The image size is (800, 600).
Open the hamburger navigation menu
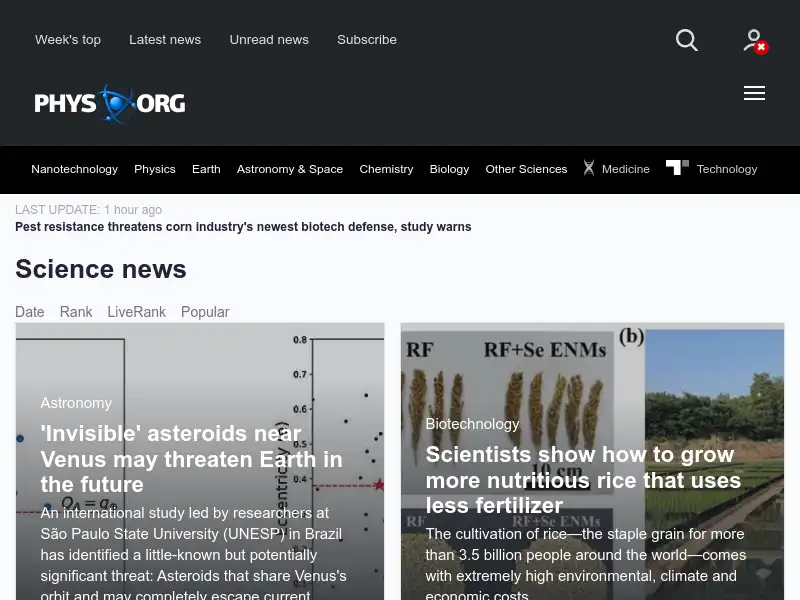pyautogui.click(x=755, y=93)
